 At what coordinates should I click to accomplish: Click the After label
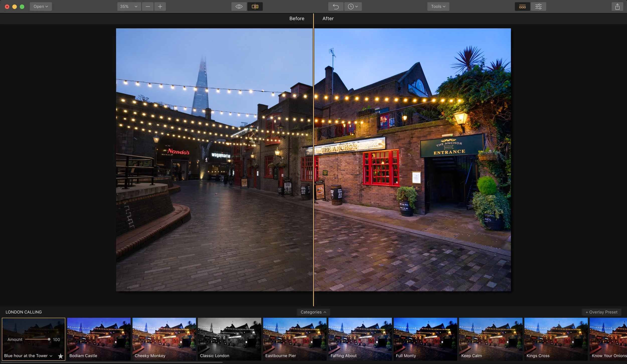(328, 19)
